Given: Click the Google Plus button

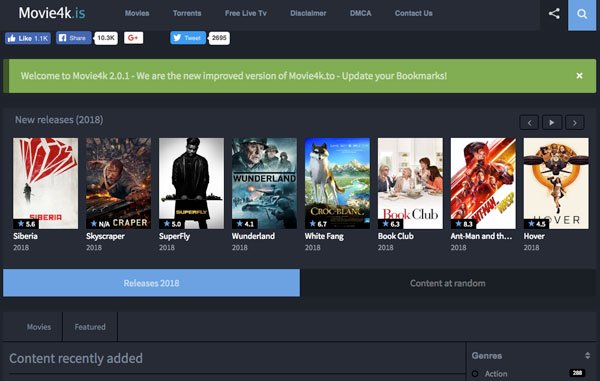Looking at the screenshot, I should 134,38.
